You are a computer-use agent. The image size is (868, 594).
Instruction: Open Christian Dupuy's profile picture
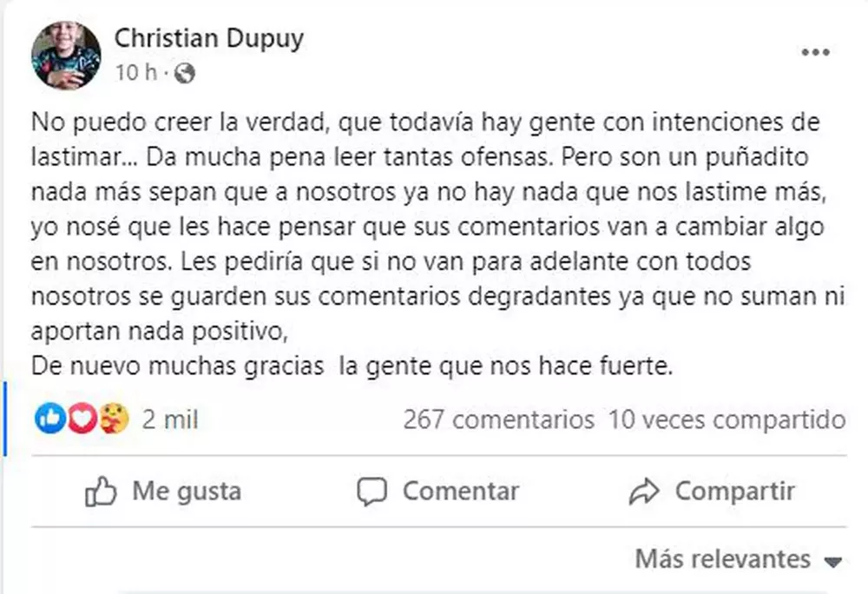[66, 56]
